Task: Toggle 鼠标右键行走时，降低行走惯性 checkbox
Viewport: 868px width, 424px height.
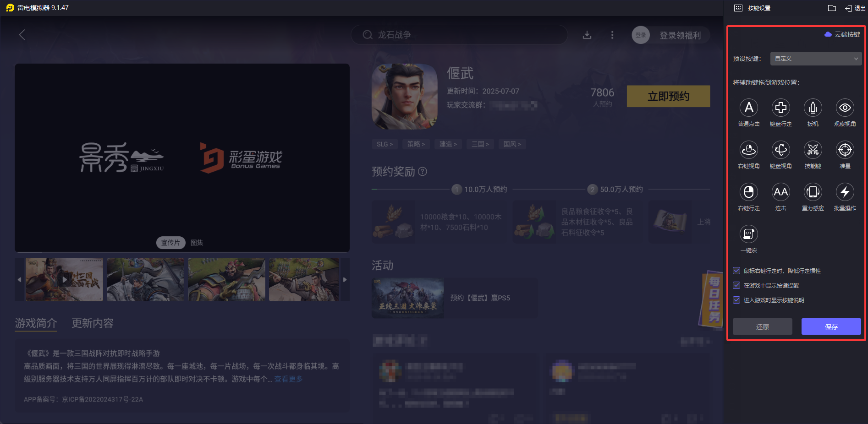Action: click(x=736, y=271)
